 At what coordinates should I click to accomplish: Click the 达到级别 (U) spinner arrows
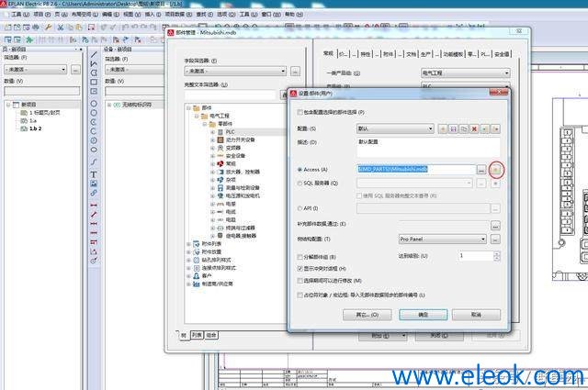pyautogui.click(x=496, y=256)
